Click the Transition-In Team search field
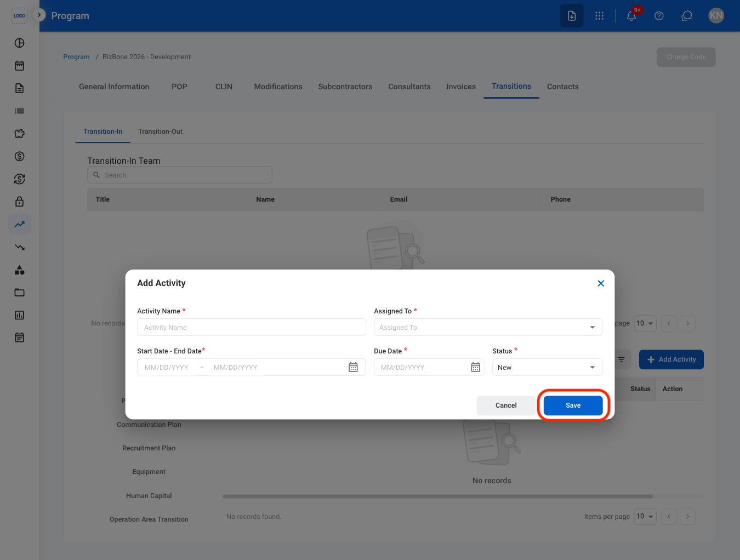Image resolution: width=740 pixels, height=560 pixels. [180, 175]
